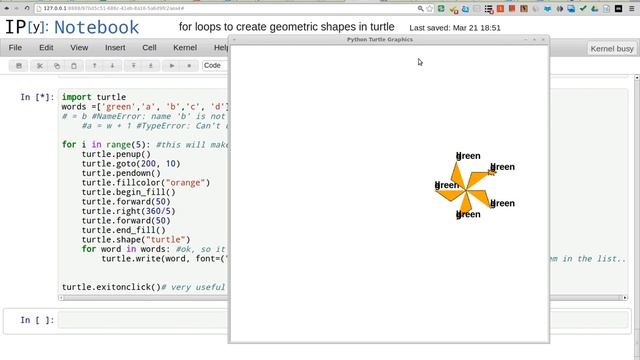Click the black square extension icon
The image size is (640, 360).
point(618,8)
